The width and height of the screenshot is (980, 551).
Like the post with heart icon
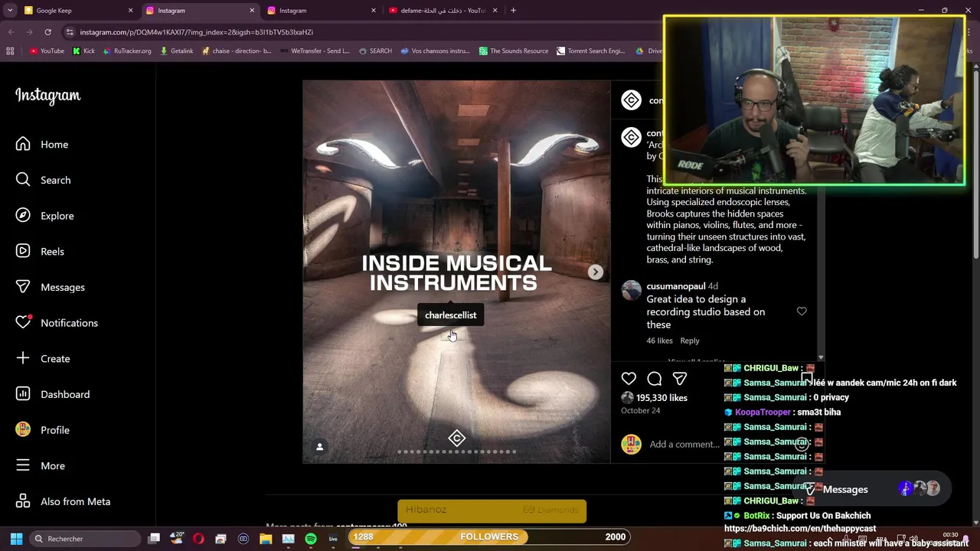(629, 379)
